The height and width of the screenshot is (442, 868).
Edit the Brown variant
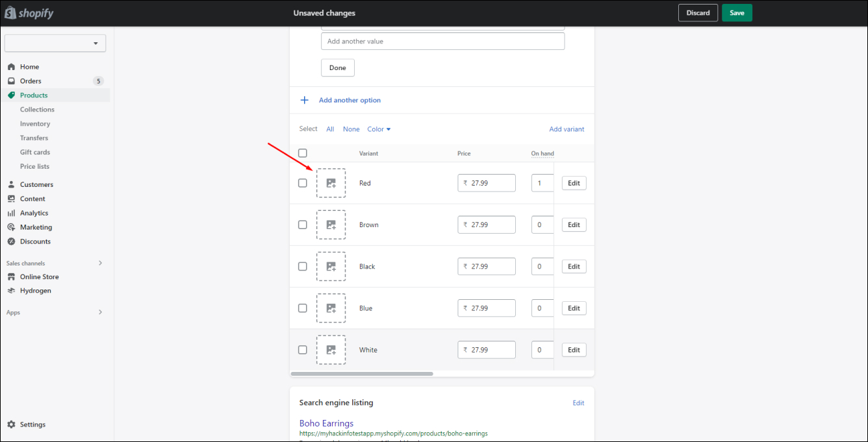574,225
